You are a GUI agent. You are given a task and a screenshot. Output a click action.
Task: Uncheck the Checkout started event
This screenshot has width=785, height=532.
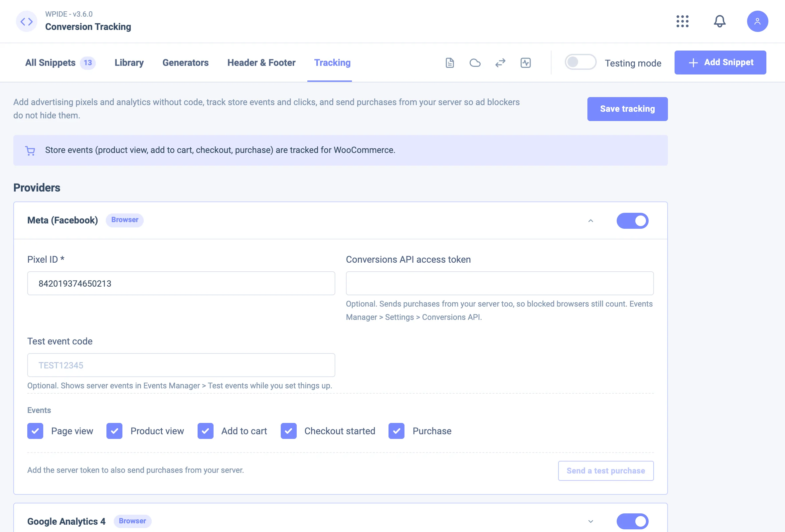pyautogui.click(x=288, y=431)
